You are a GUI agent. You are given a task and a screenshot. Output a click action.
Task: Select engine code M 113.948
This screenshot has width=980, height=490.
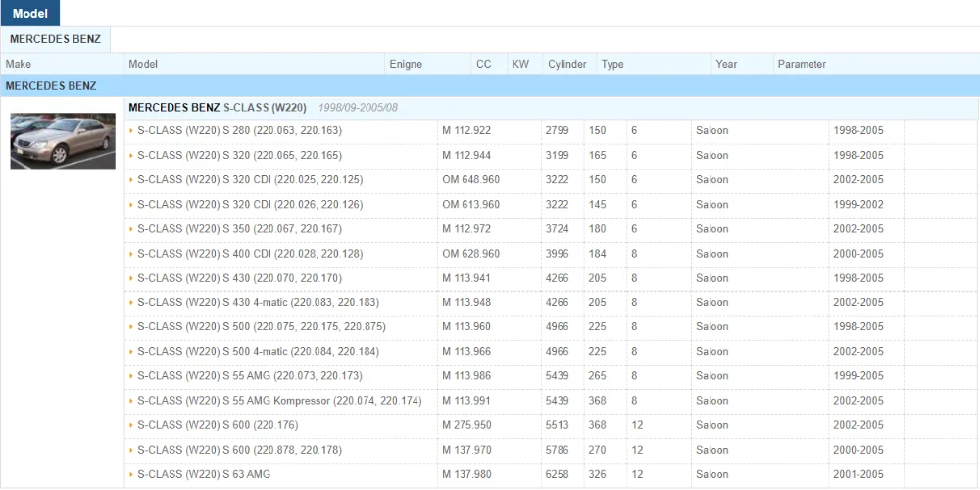[x=466, y=303]
